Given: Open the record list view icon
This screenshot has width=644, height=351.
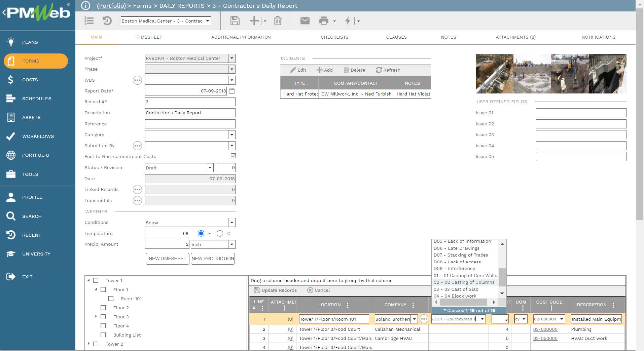Looking at the screenshot, I should [89, 21].
